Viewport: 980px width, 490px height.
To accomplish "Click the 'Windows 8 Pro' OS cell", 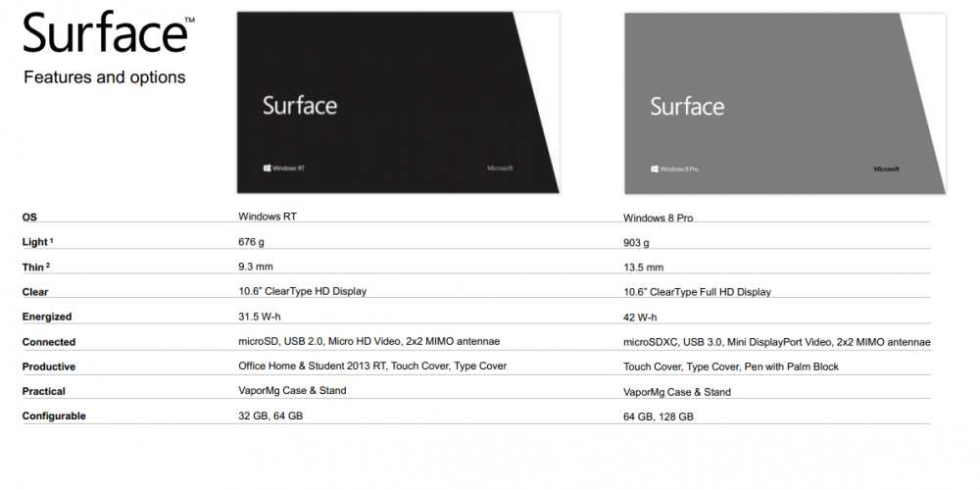I will [659, 219].
